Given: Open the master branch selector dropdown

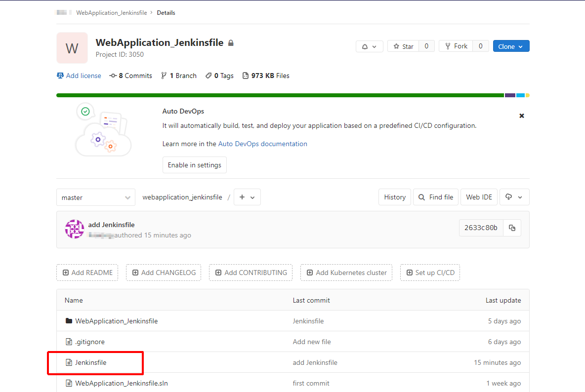Looking at the screenshot, I should coord(96,197).
